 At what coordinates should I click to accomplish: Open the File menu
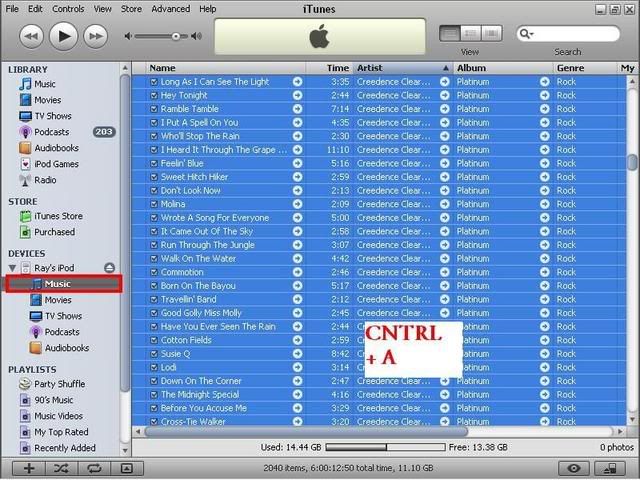(12, 9)
